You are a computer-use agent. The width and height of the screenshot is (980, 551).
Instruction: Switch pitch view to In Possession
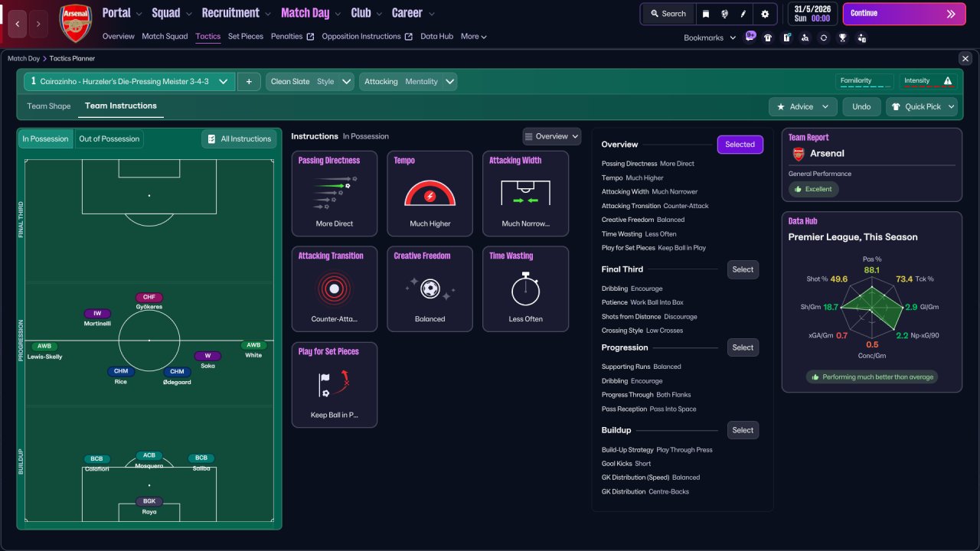point(45,139)
